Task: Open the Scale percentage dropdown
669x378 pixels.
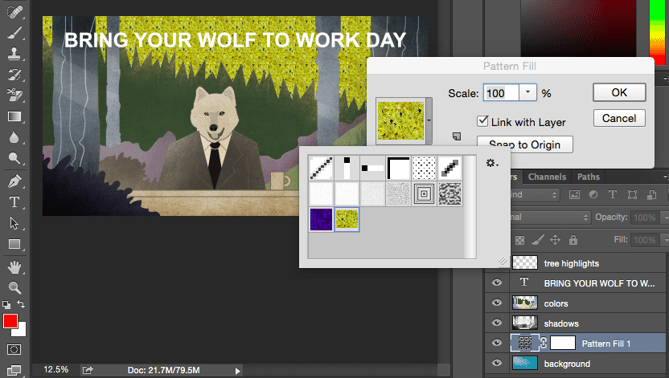Action: point(528,92)
